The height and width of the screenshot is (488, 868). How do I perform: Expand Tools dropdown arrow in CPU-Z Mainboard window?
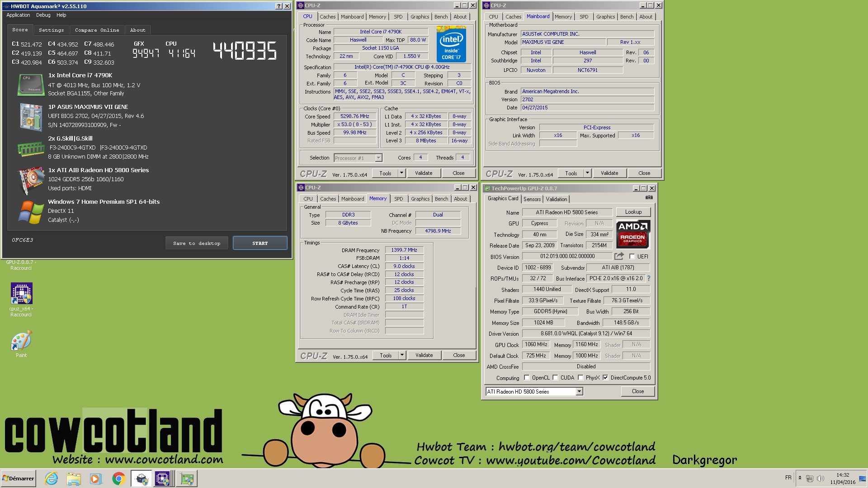coord(587,173)
